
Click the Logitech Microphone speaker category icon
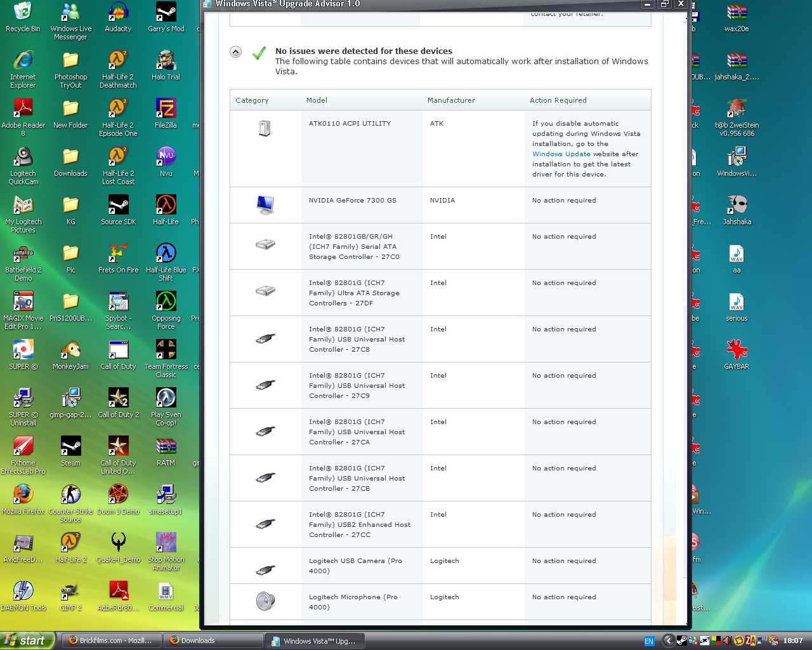(265, 600)
